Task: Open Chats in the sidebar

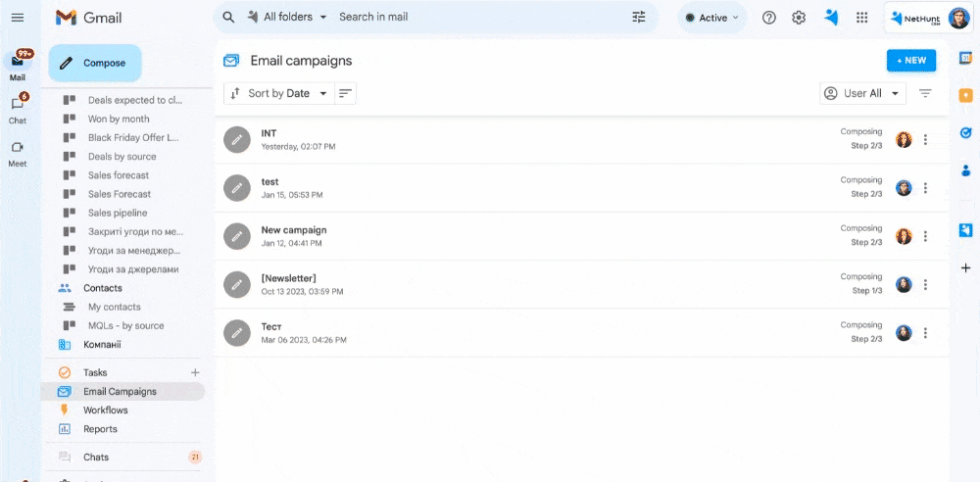Action: pos(96,457)
